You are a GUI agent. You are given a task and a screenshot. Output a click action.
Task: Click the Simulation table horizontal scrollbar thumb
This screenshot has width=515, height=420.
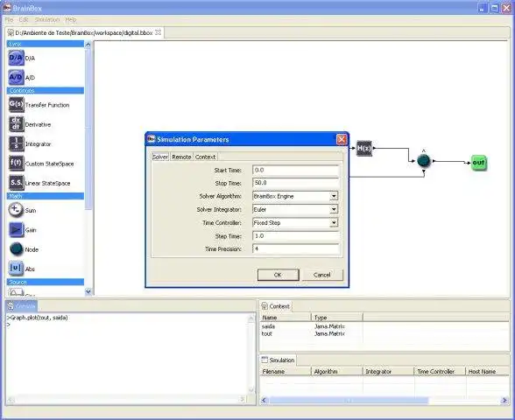point(349,400)
